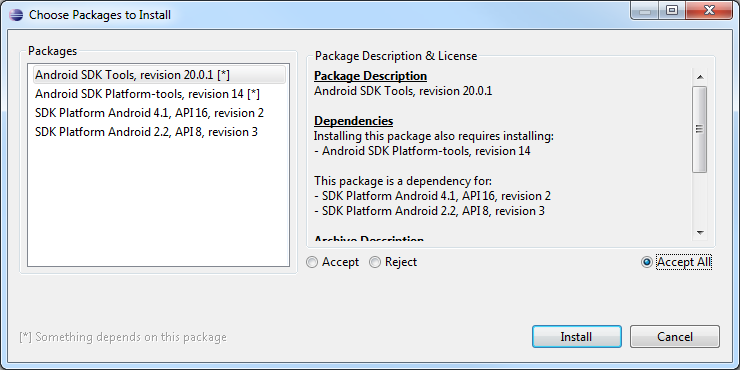The image size is (740, 370).
Task: Click the description scrollbar up arrow
Action: point(700,77)
